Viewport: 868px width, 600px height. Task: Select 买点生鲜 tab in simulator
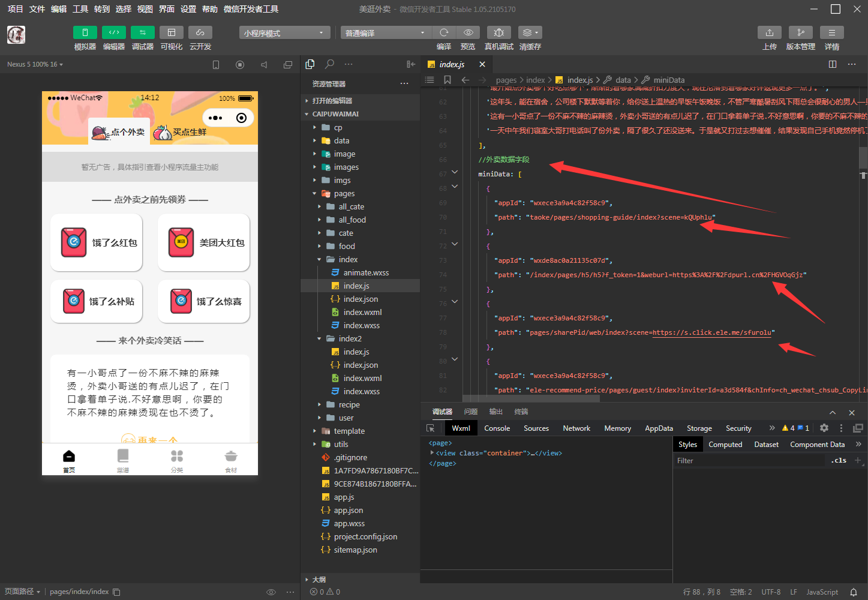tap(180, 132)
